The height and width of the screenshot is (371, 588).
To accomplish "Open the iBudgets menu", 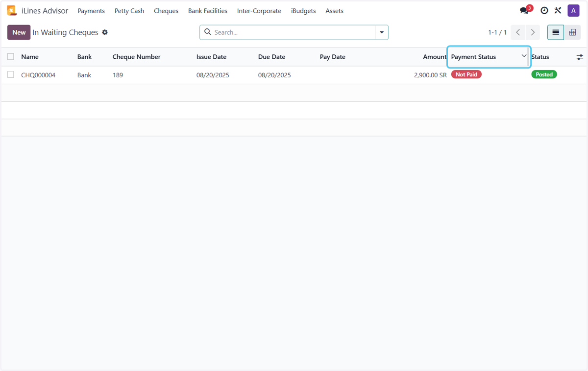I will tap(303, 11).
